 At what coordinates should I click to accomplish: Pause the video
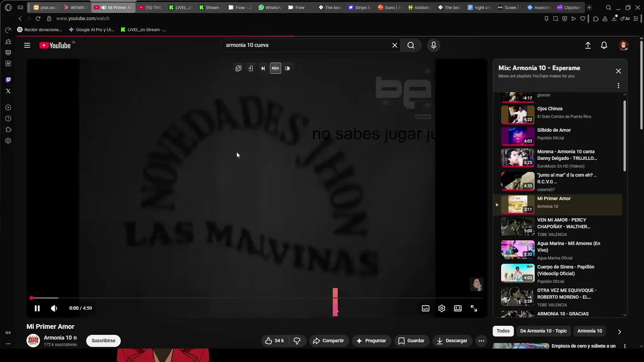37,308
